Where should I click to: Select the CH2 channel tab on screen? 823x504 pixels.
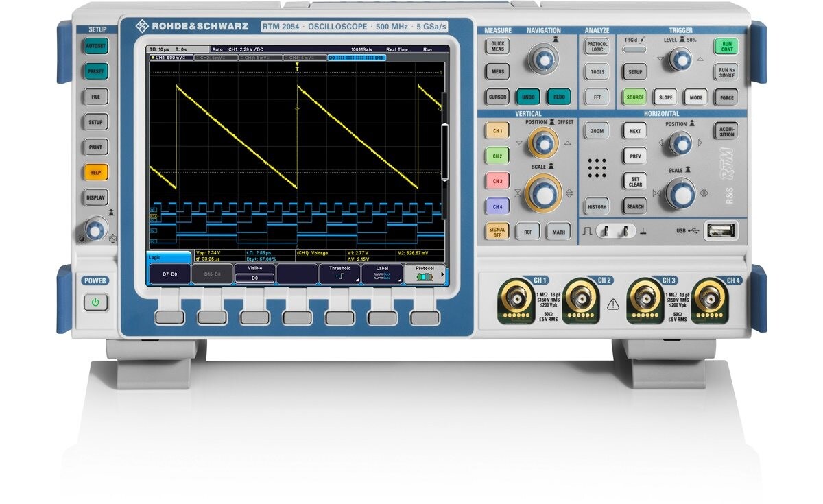tap(216, 58)
